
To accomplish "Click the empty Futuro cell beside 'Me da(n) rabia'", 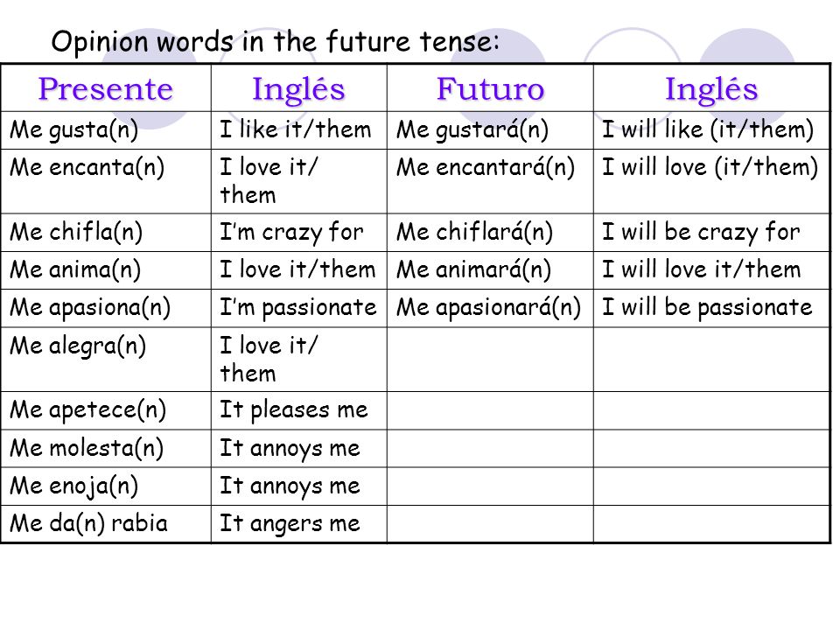I will (x=490, y=524).
